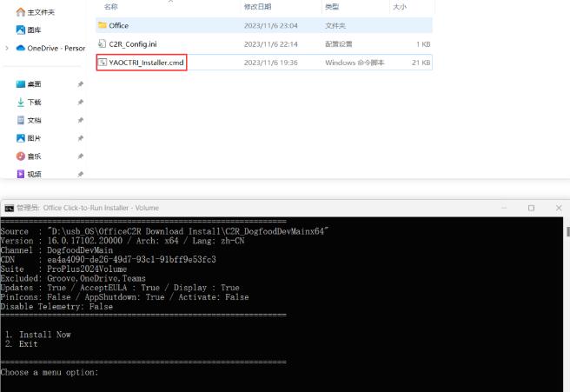Sort by 名称 column header
The image size is (570, 392).
(111, 7)
